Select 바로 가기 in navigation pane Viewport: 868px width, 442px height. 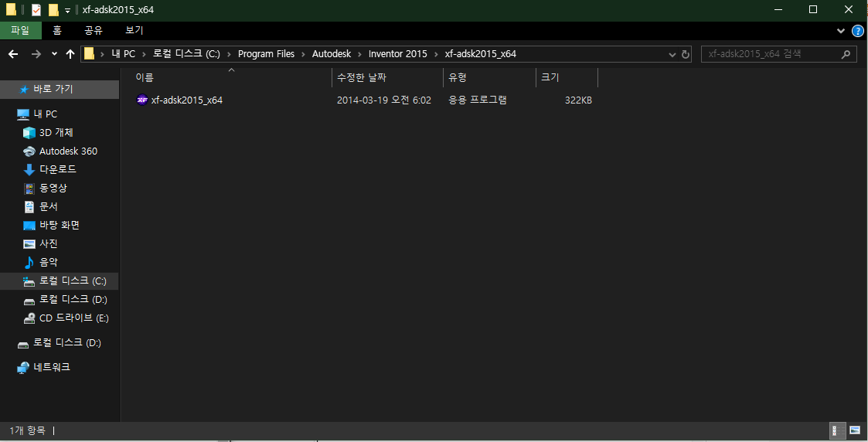coord(60,89)
